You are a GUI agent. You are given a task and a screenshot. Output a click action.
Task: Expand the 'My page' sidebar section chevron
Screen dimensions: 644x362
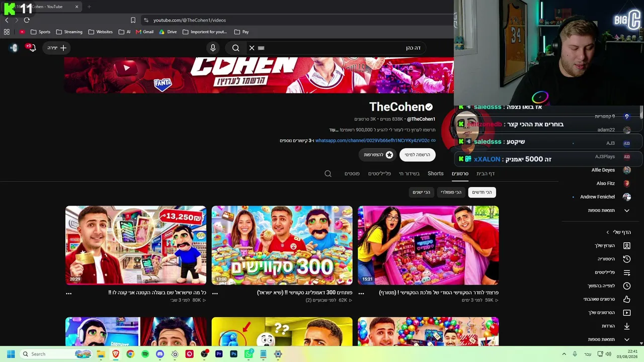click(607, 232)
